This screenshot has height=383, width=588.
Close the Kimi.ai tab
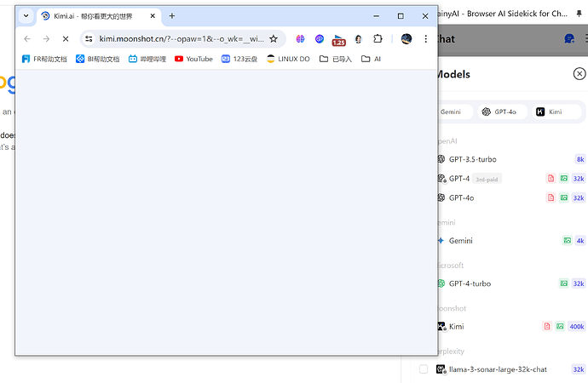(153, 15)
